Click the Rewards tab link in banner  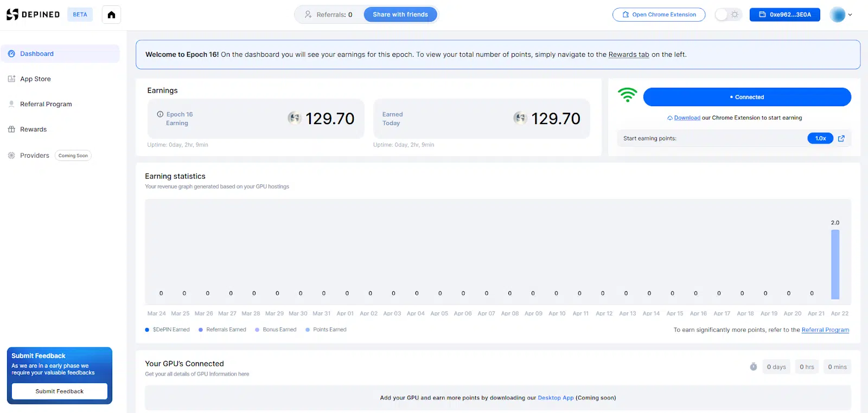pos(628,55)
